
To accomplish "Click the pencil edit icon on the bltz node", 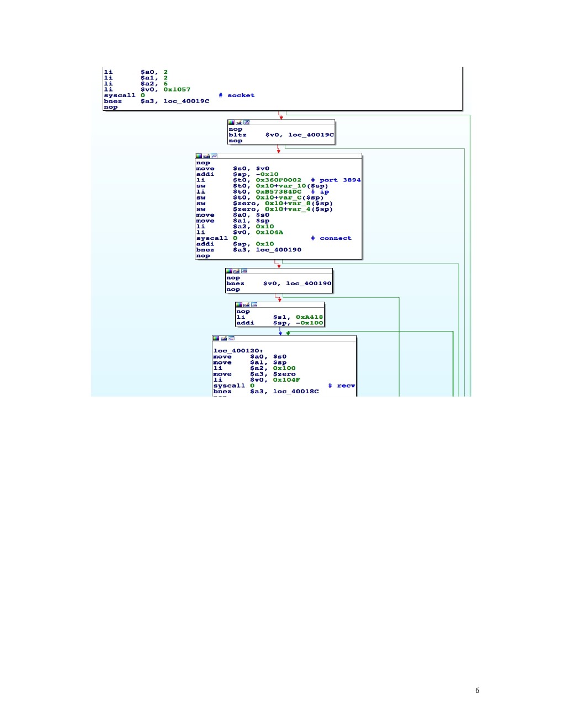I will (239, 122).
